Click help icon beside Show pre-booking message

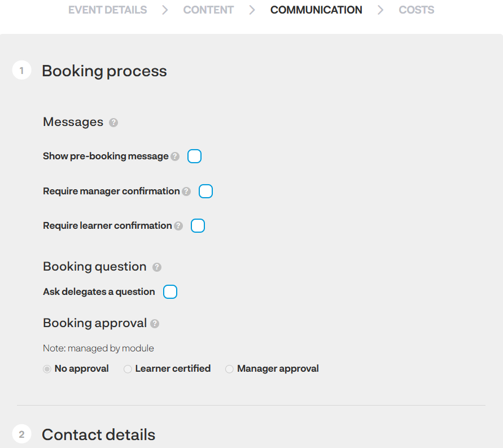tap(175, 156)
